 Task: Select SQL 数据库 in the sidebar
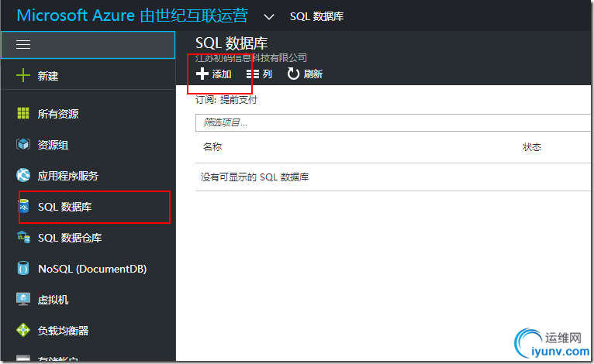(x=65, y=207)
